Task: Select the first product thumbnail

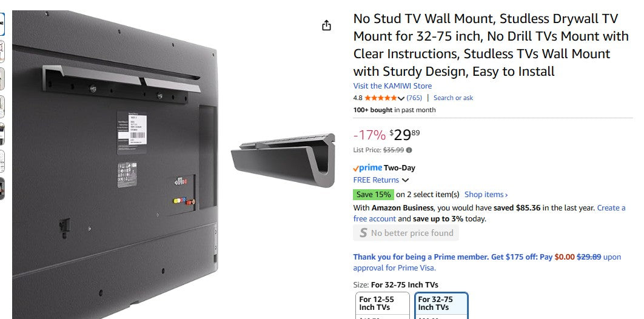Action: [x=2, y=25]
